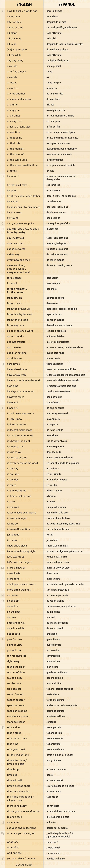Select the phrase 'ahead of time'

point(15,28)
